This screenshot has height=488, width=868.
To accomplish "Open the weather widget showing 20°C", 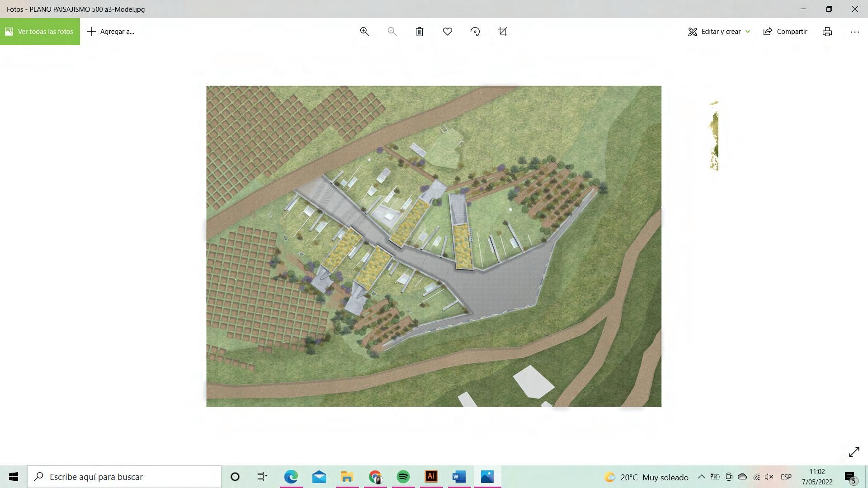I will click(x=646, y=477).
